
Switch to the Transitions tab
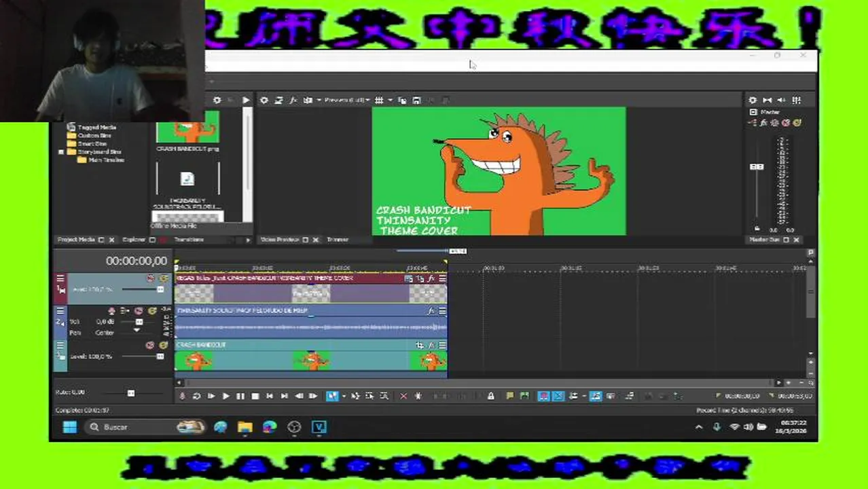[189, 240]
